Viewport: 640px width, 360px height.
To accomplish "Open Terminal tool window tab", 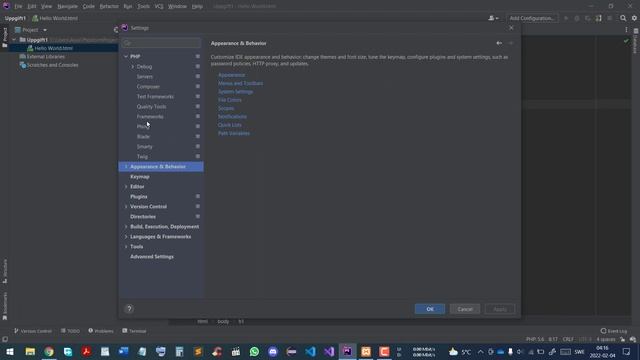I will pyautogui.click(x=134, y=331).
